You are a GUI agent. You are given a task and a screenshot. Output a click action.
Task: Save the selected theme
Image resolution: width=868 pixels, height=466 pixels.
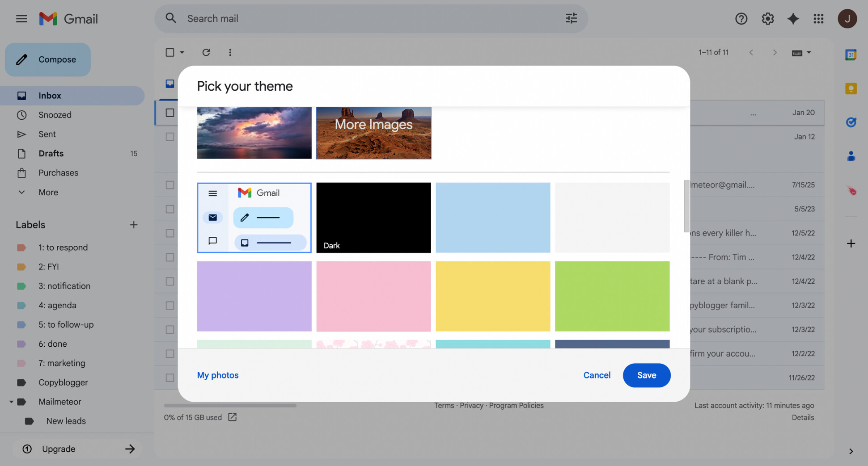click(x=647, y=375)
